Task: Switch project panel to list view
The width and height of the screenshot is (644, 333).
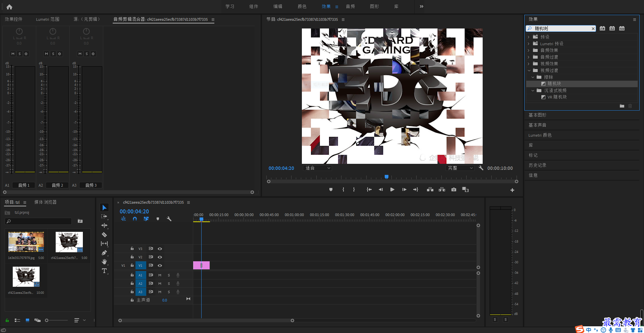Action: (x=17, y=320)
